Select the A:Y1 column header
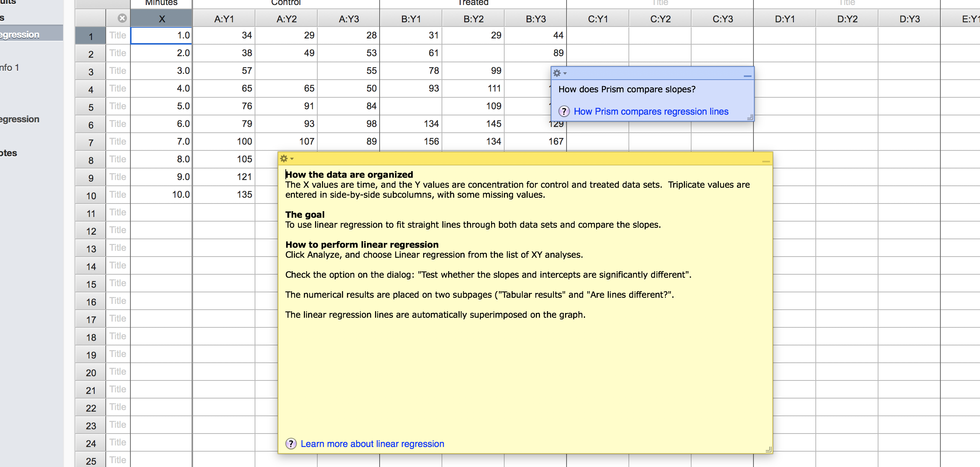This screenshot has height=467, width=980. 224,18
